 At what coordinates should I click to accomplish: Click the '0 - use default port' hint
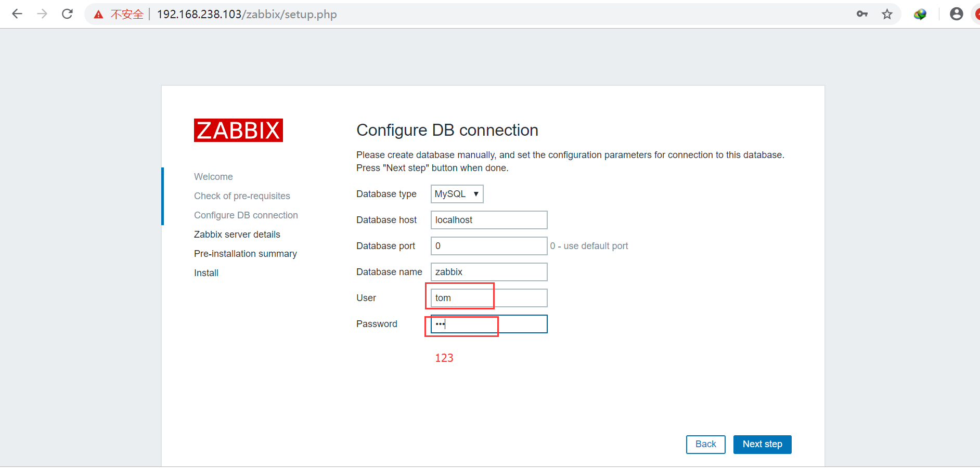point(589,246)
